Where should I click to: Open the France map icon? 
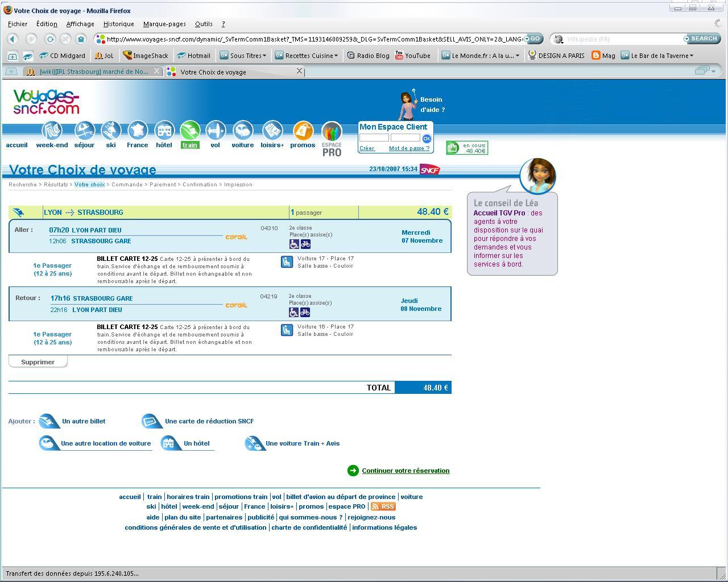coord(138,131)
